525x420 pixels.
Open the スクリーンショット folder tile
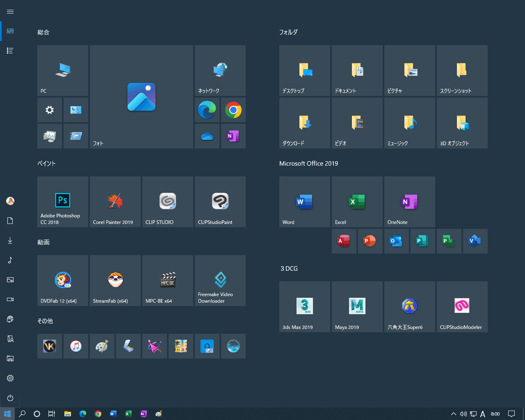[462, 71]
